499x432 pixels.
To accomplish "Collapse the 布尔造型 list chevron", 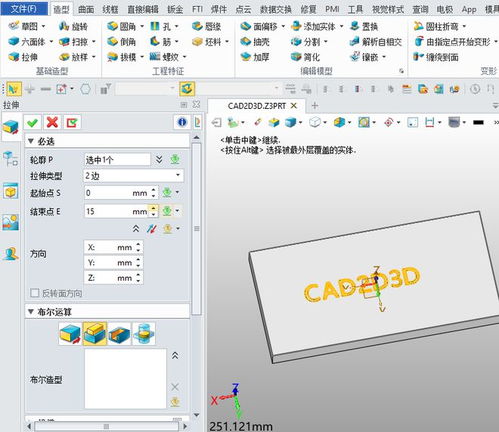I will coord(175,356).
